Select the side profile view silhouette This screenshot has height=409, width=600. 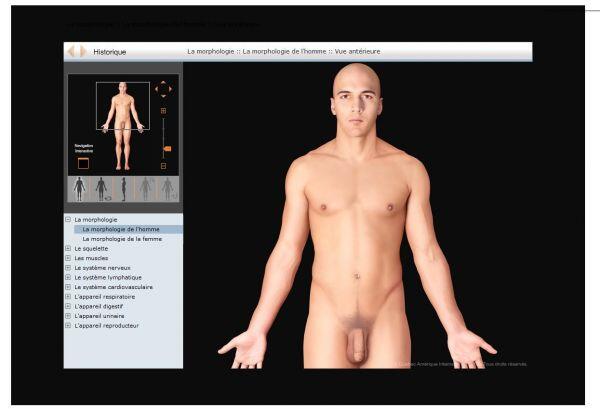pyautogui.click(x=123, y=188)
